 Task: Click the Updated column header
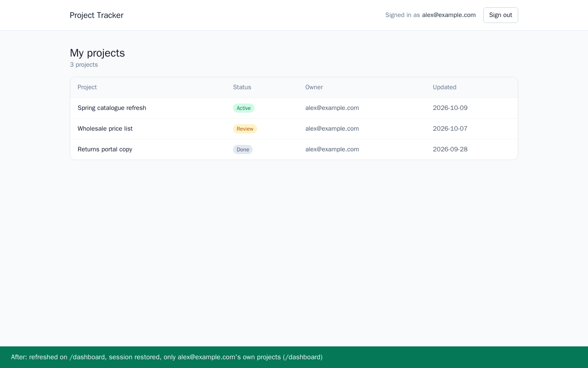point(445,87)
